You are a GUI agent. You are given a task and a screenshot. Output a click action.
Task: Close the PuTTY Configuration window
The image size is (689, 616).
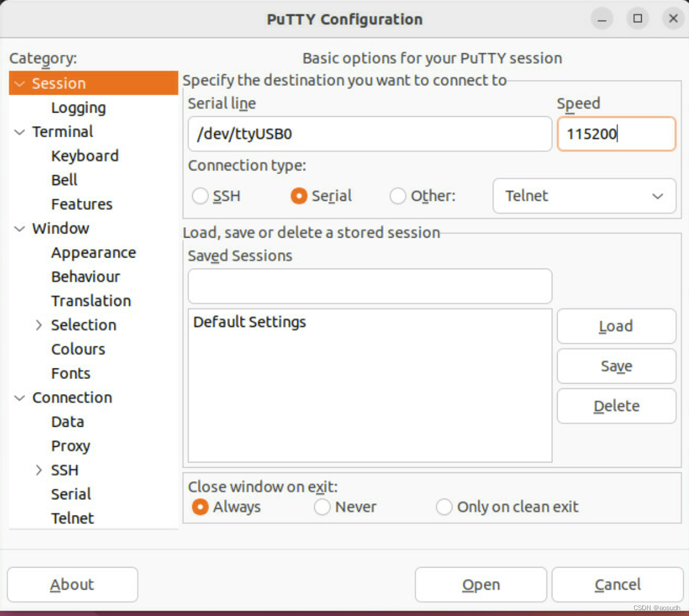[673, 19]
